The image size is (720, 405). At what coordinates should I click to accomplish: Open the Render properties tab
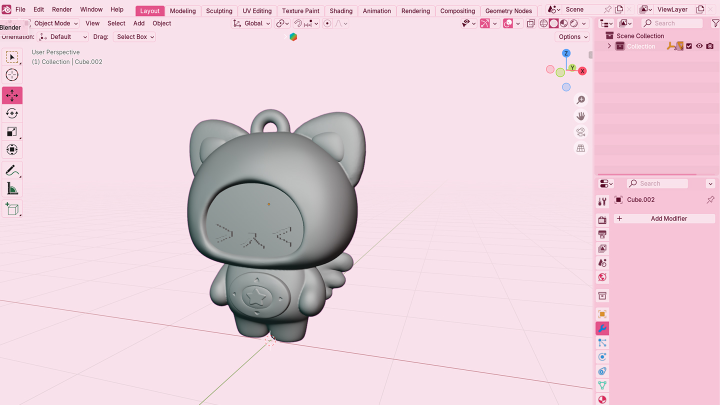pyautogui.click(x=602, y=220)
